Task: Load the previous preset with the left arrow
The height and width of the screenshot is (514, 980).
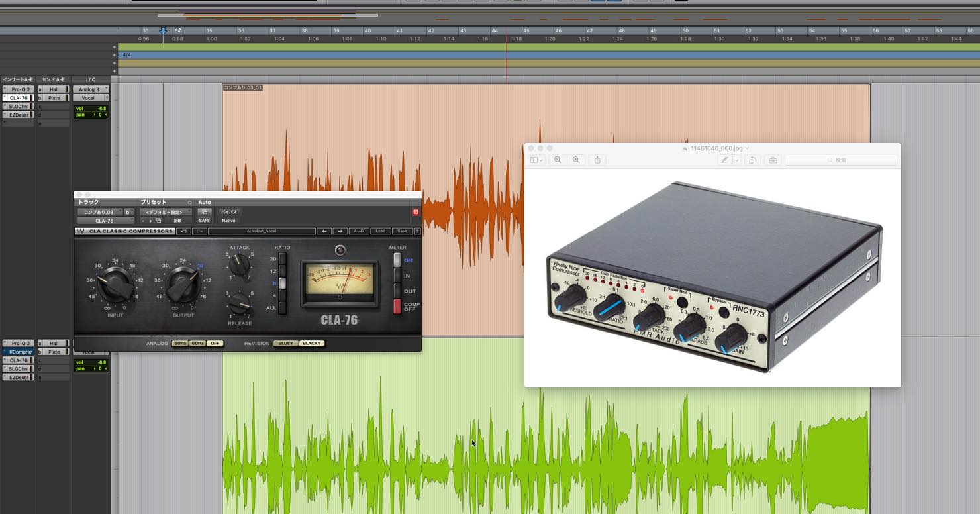Action: (x=324, y=231)
